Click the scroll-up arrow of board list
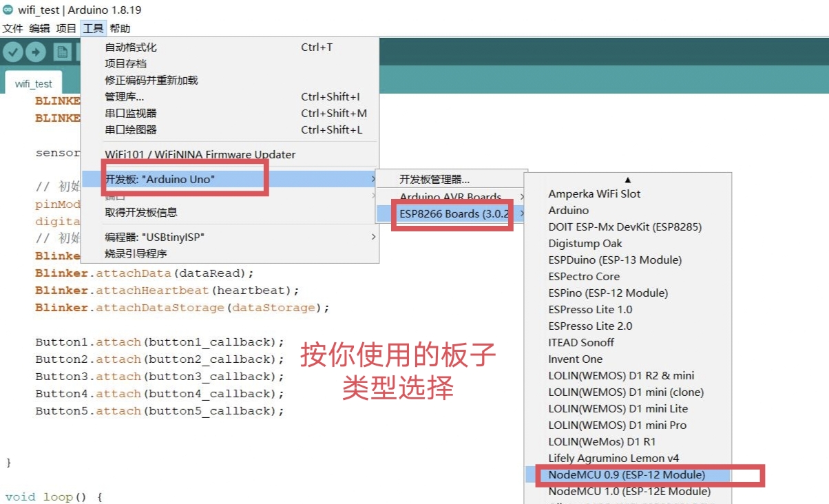829x504 pixels. click(x=627, y=179)
